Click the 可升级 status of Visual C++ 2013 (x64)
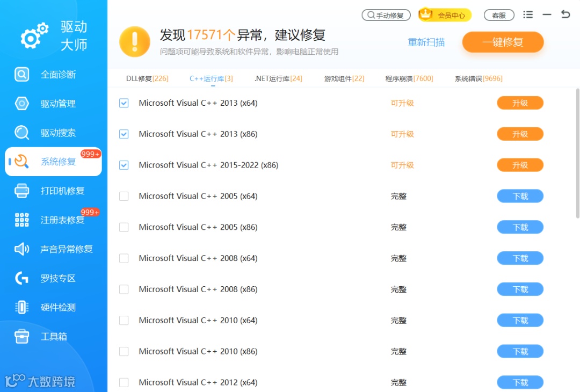 point(402,103)
